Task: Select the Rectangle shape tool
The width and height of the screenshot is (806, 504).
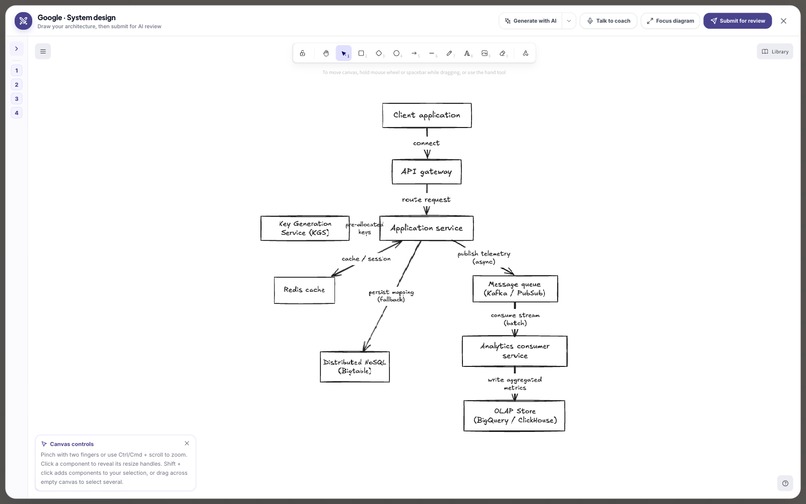Action: [x=361, y=53]
